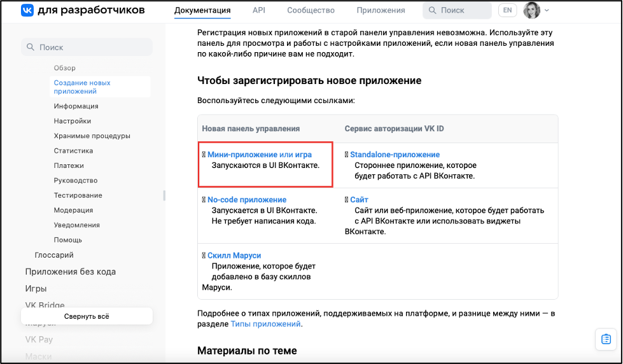Image resolution: width=623 pixels, height=364 pixels.
Task: Switch language with the EN button
Action: click(507, 10)
